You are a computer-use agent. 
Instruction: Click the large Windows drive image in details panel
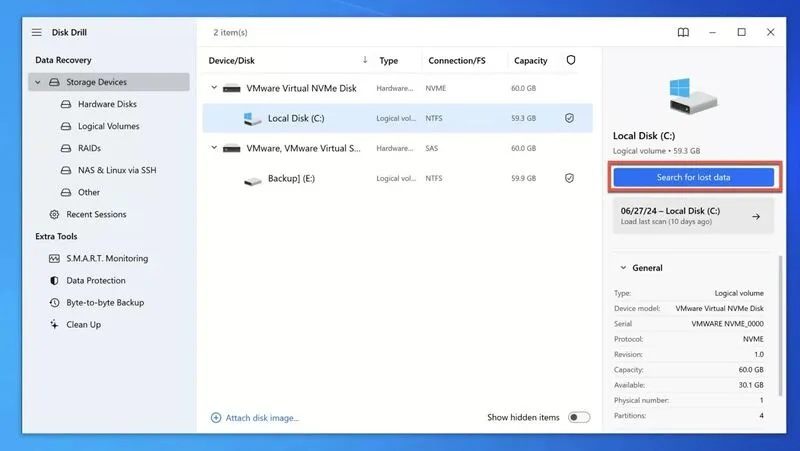click(x=693, y=96)
